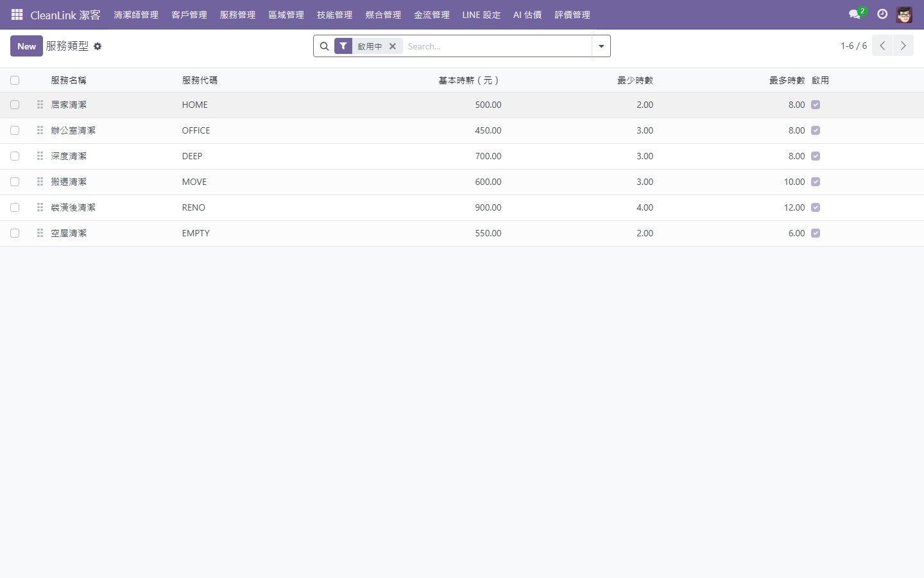The image size is (924, 578).
Task: Open the 服務管理 menu
Action: (237, 15)
